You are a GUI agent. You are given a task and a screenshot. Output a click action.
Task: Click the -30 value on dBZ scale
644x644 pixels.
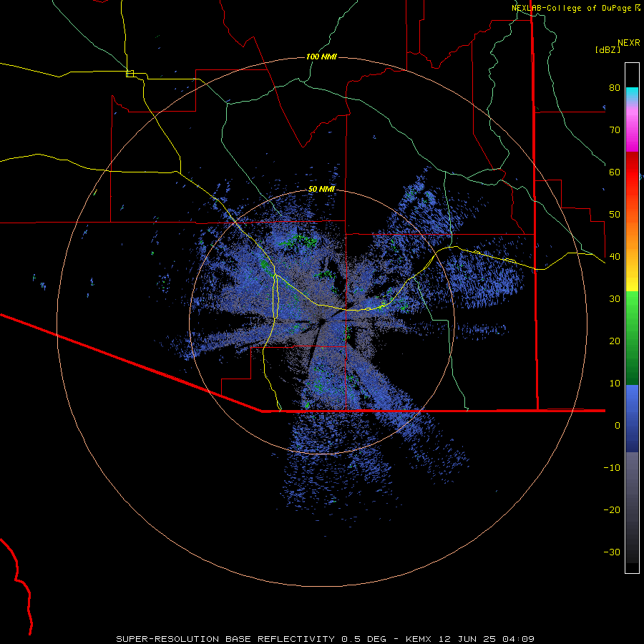pos(612,552)
